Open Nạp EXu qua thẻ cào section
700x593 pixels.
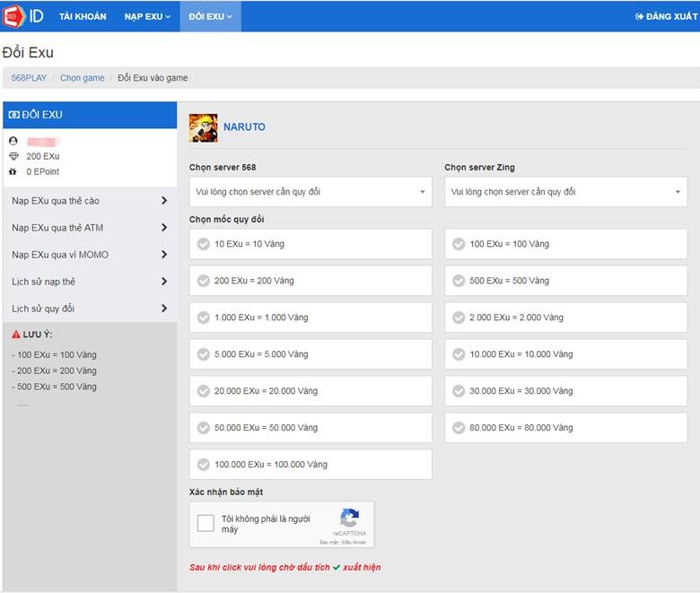click(90, 201)
